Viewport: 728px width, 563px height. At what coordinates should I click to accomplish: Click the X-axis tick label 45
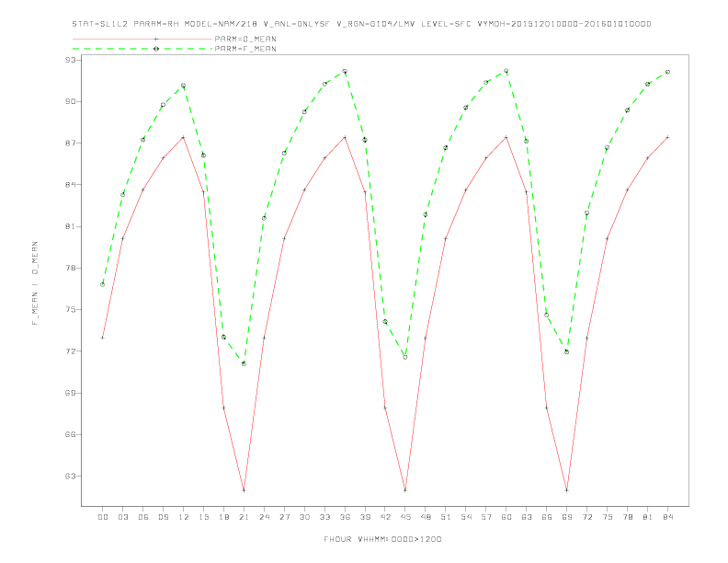(x=405, y=517)
